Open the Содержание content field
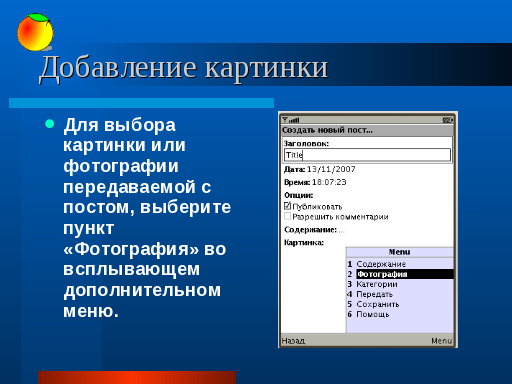 (314, 230)
